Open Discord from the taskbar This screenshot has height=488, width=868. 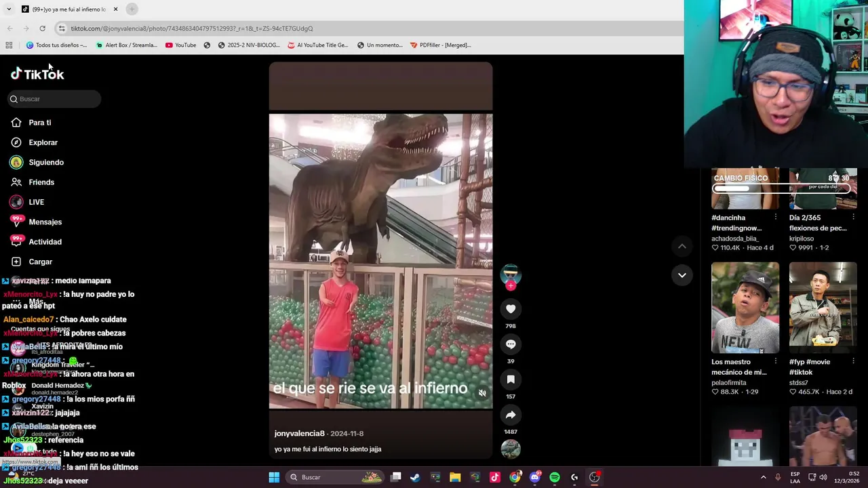pos(535,477)
